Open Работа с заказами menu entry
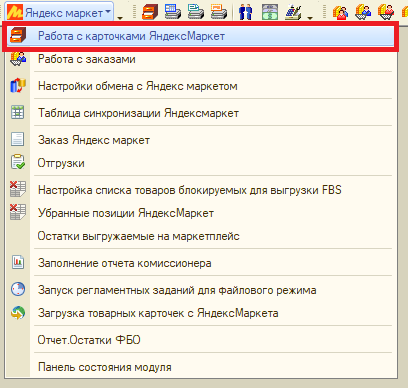 tap(200, 59)
